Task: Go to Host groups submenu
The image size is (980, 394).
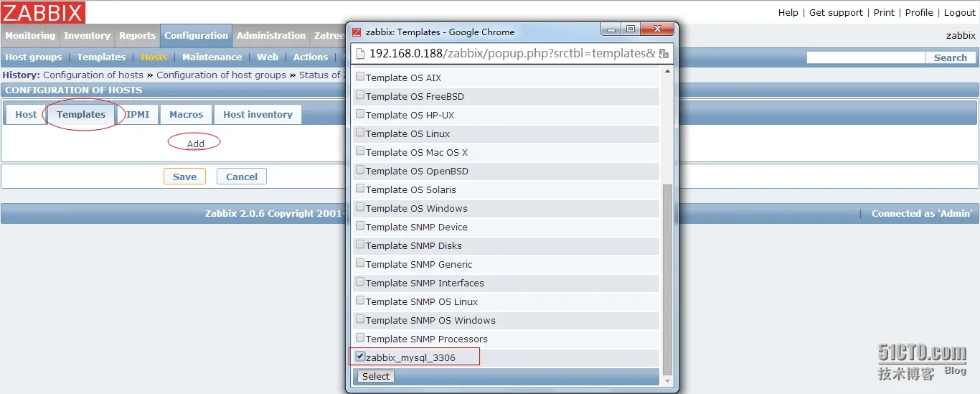Action: tap(34, 57)
